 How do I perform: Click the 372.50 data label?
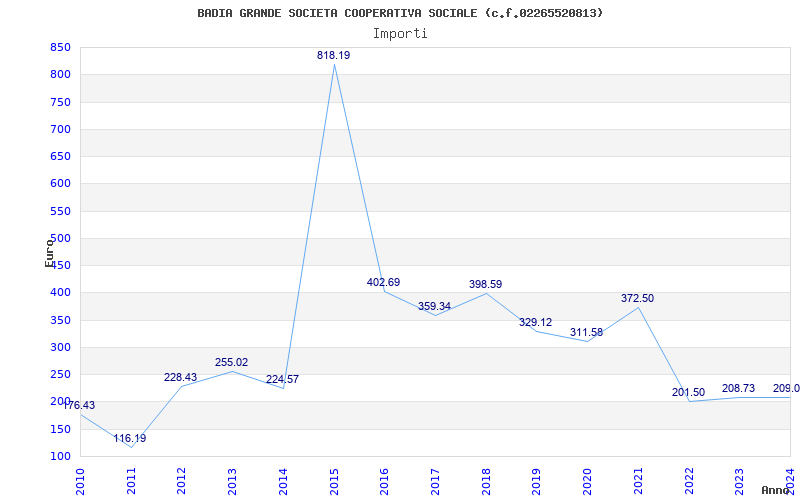click(x=637, y=298)
